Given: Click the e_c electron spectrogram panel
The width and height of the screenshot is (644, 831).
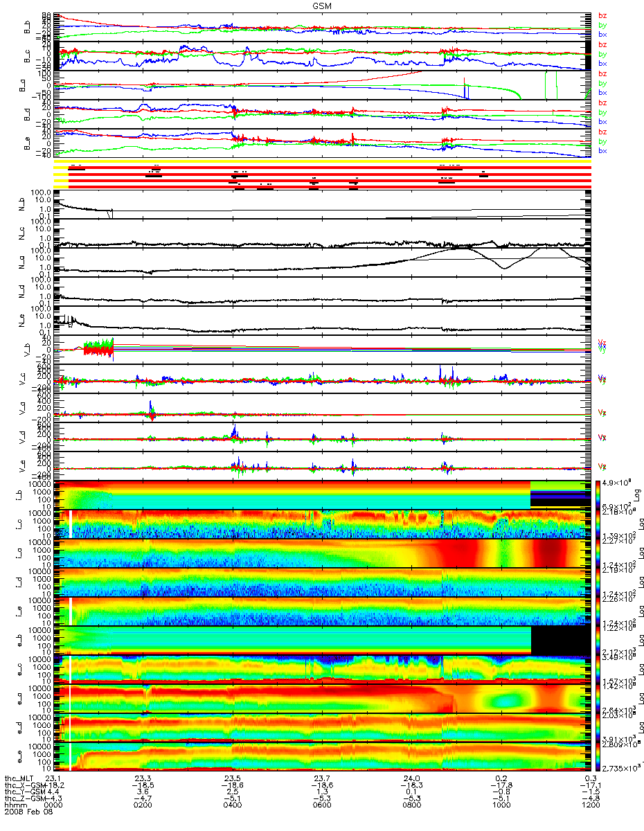Looking at the screenshot, I should pos(323,669).
